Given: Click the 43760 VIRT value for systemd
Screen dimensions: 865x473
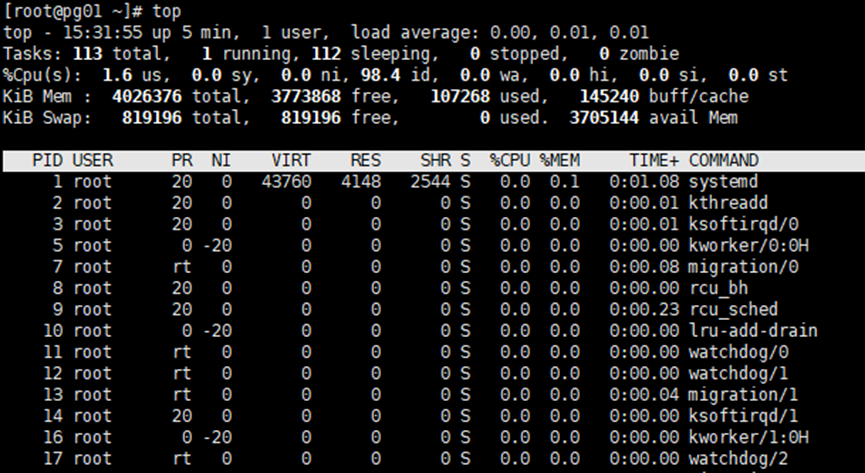Looking at the screenshot, I should pos(286,182).
